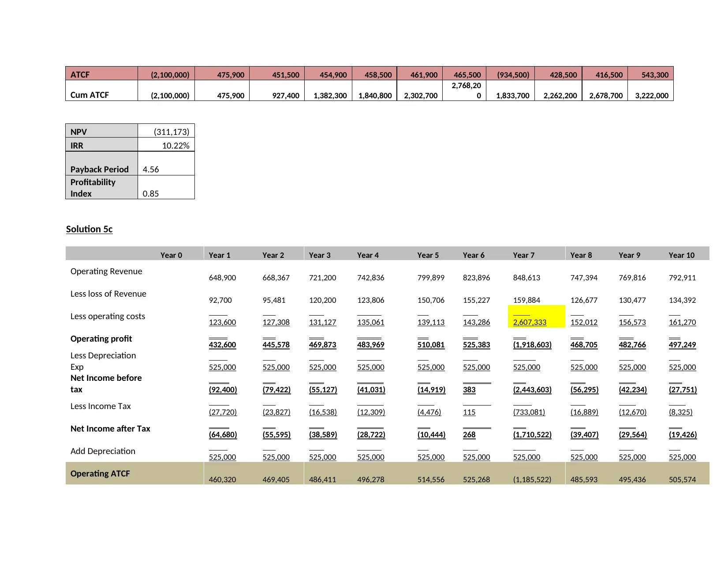Select the Payback Period value 4.56
The image size is (728, 562).
tap(151, 169)
